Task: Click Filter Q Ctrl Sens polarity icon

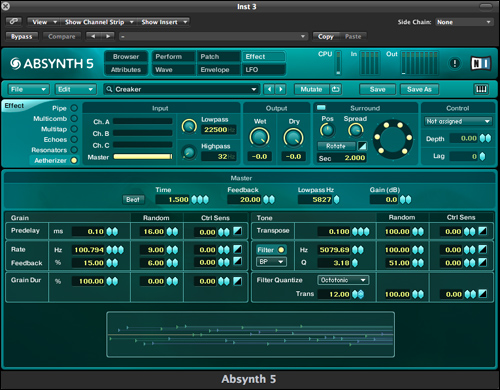Action: [x=483, y=262]
